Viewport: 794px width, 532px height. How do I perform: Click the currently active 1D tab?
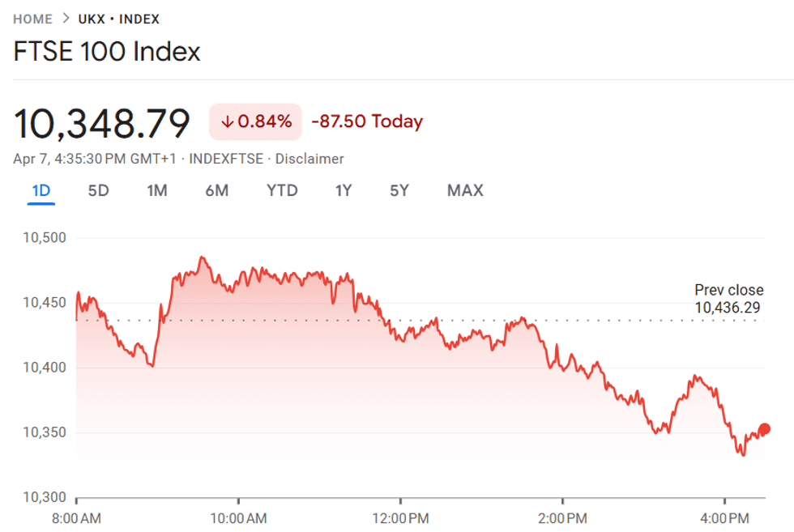[41, 190]
